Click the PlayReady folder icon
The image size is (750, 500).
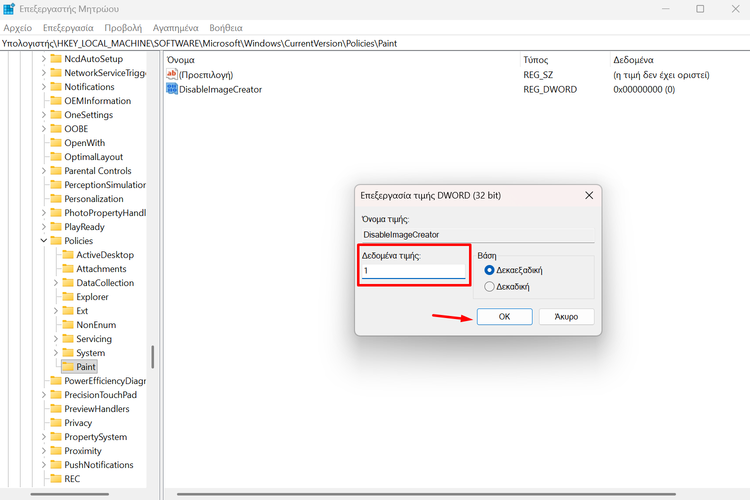tap(56, 227)
